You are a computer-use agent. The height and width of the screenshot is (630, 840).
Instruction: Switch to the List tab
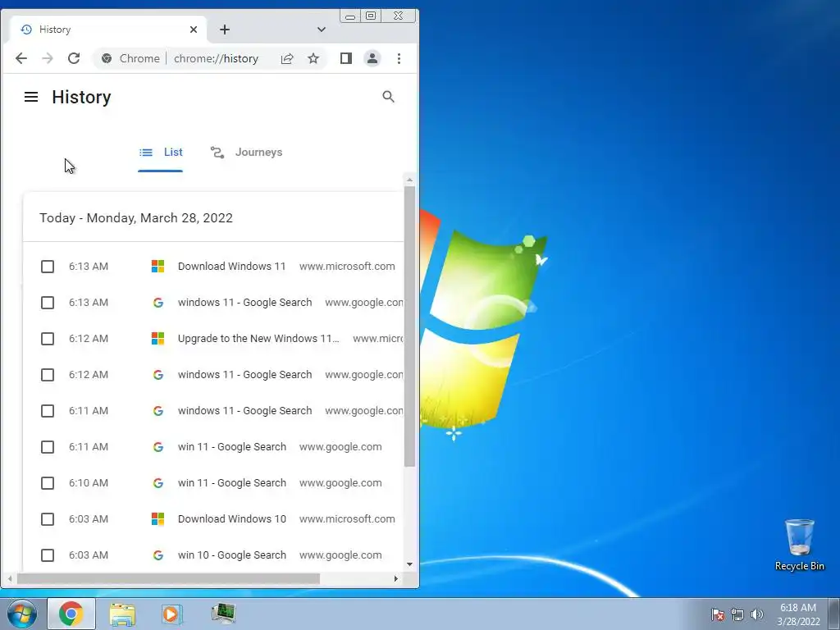tap(161, 152)
